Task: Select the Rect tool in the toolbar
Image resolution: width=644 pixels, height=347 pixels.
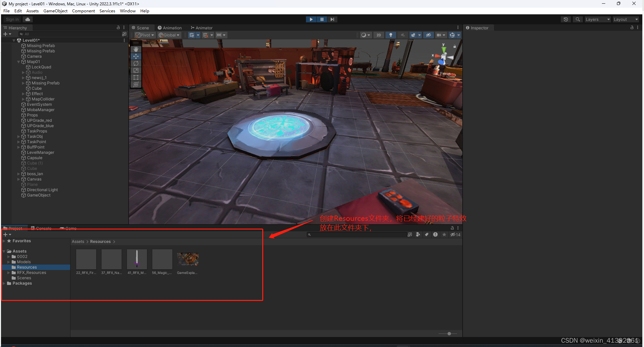Action: (x=136, y=77)
